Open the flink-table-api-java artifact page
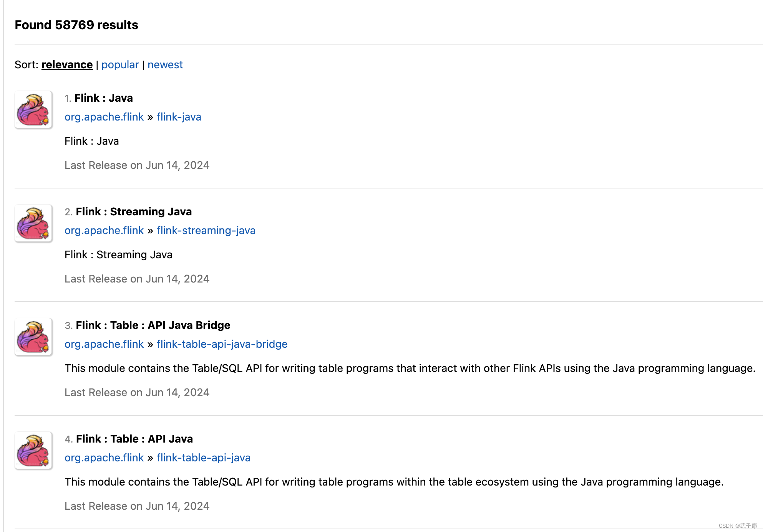 pos(203,458)
